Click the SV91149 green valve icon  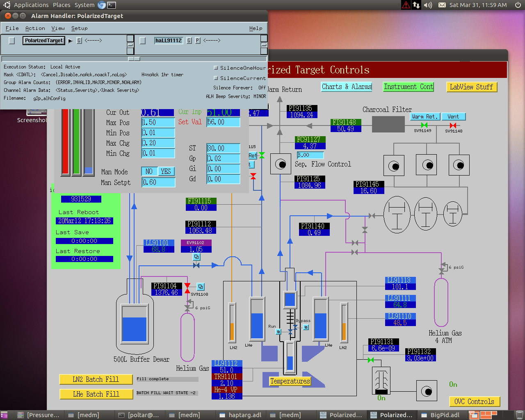tap(424, 125)
